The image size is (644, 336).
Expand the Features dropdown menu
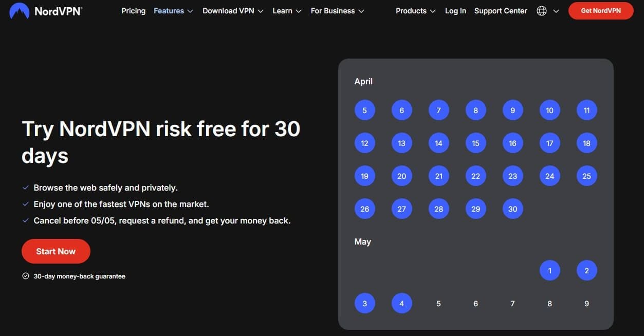click(x=173, y=11)
